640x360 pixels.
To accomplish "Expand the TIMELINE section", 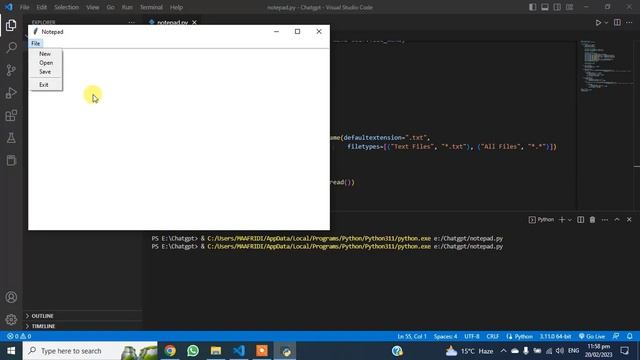I will coord(83,326).
